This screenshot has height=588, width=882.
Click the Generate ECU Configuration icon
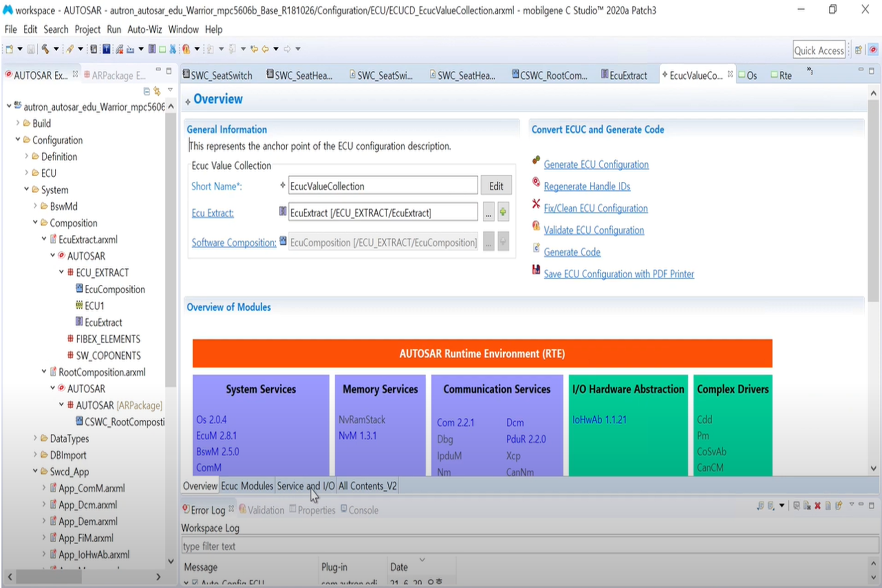[x=536, y=160]
